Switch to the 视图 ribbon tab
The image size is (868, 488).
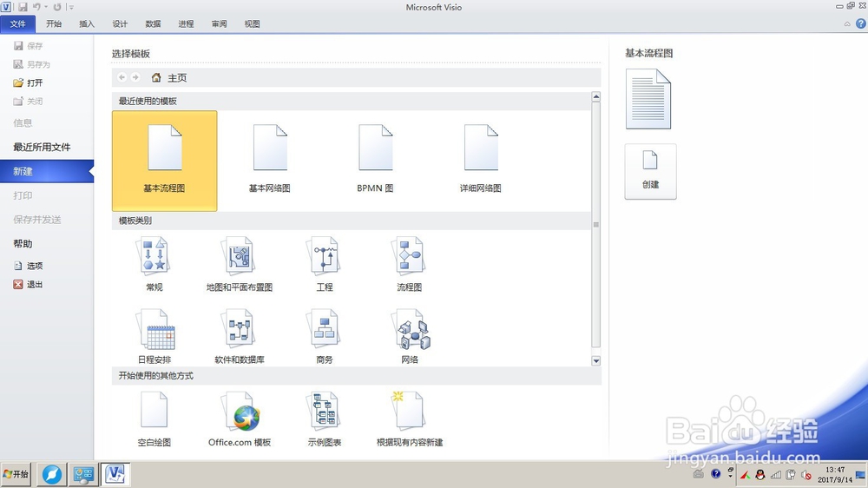[253, 23]
